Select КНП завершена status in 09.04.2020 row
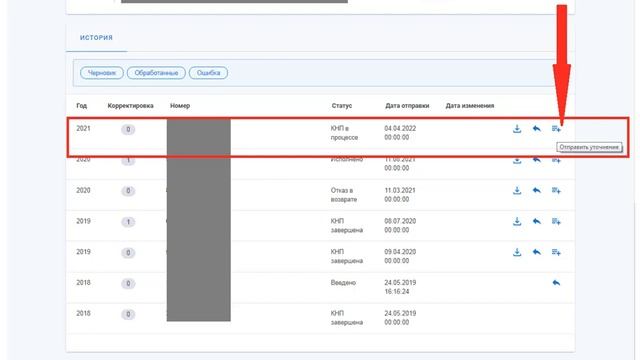This screenshot has width=640, height=360. (347, 256)
